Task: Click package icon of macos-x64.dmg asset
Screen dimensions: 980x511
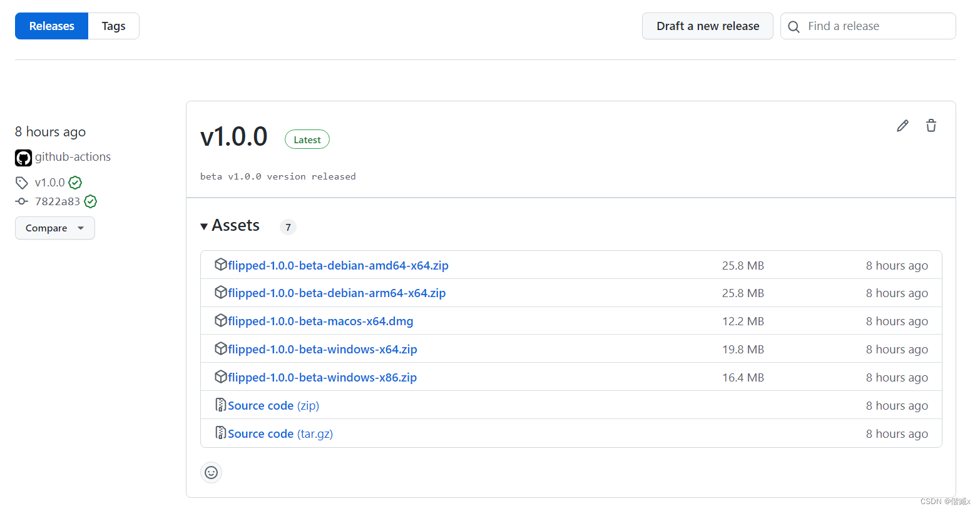Action: pyautogui.click(x=220, y=320)
